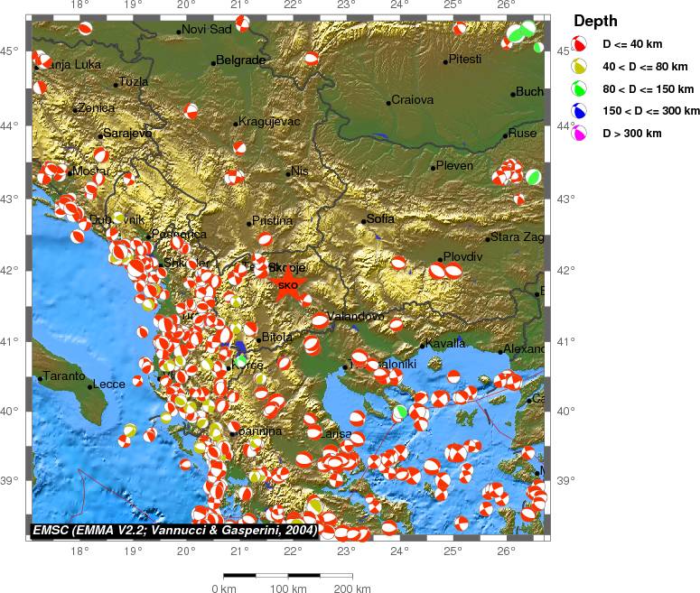The width and height of the screenshot is (700, 593).
Task: Click the Pitesti city label
Action: coord(465,59)
